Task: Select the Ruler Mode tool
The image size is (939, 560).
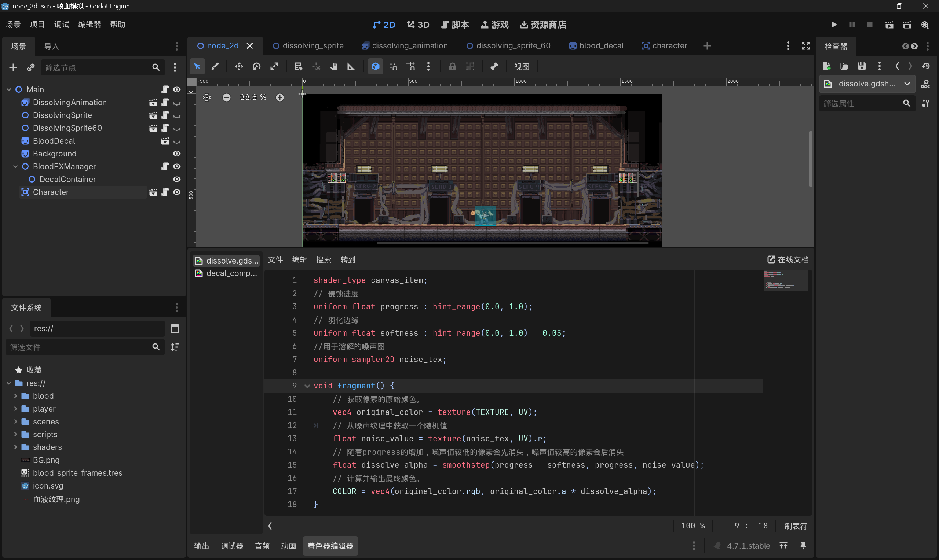Action: pos(351,66)
